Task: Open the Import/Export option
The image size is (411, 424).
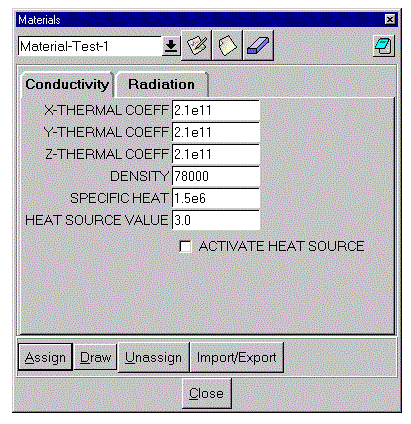Action: point(237,357)
